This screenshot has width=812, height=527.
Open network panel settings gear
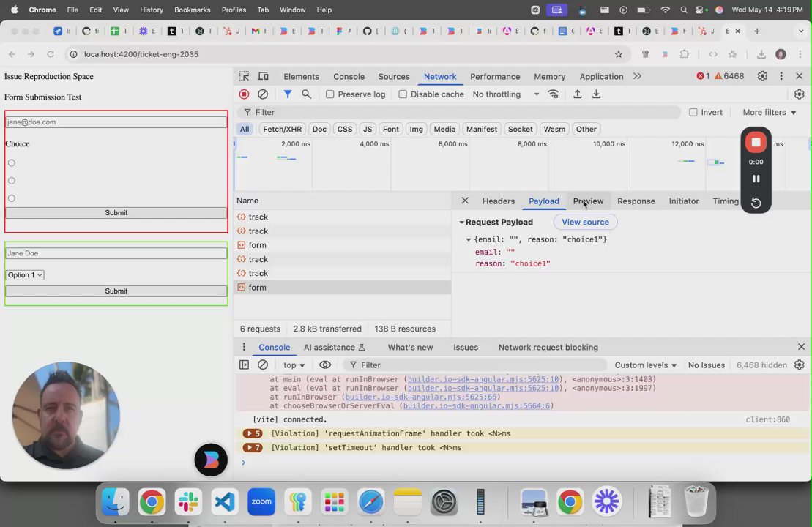[799, 94]
